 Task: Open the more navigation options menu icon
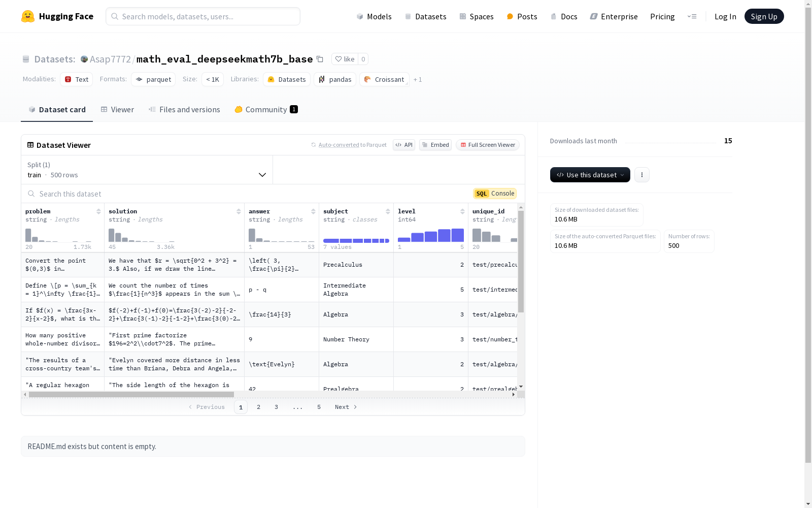tap(692, 16)
